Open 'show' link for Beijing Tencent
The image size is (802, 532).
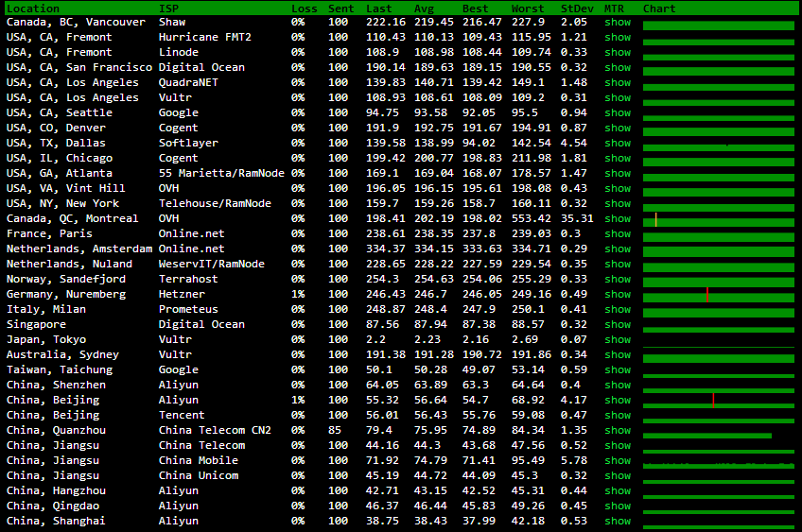coord(618,416)
